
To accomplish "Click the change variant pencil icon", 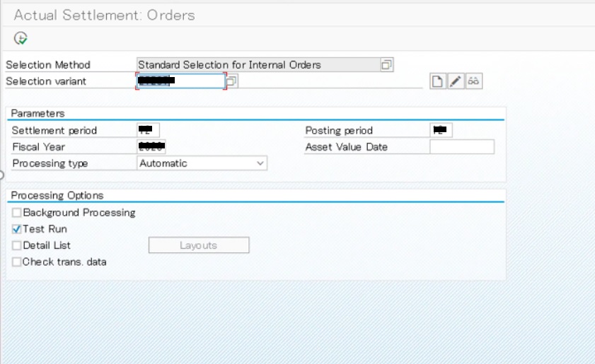I will (456, 81).
